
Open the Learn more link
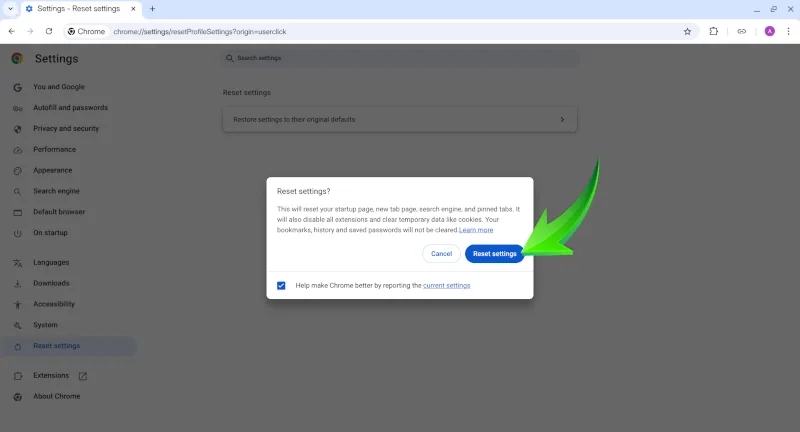click(x=476, y=230)
